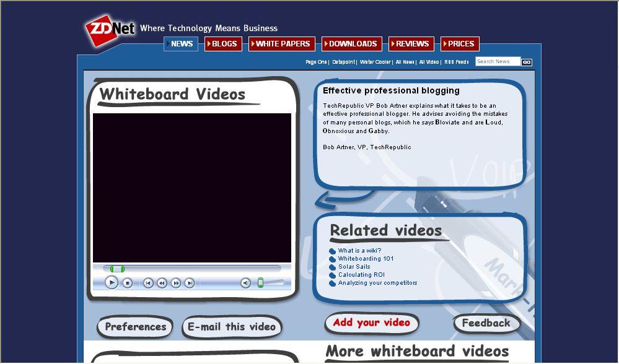Skip to next track in player
The image size is (619, 364).
[190, 283]
